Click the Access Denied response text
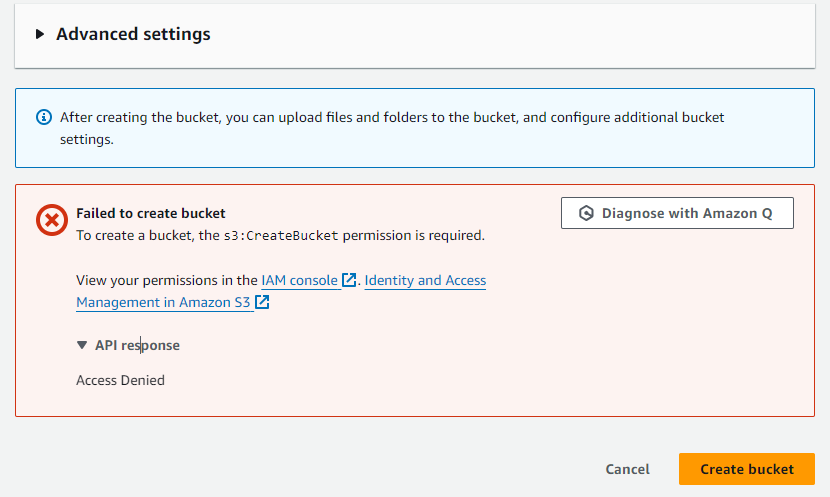The height and width of the screenshot is (497, 830). (120, 380)
